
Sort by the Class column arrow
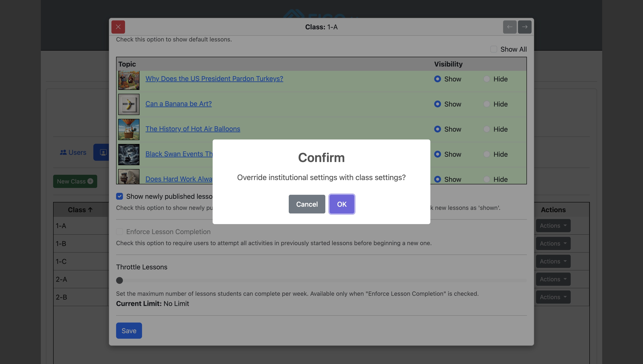point(90,210)
